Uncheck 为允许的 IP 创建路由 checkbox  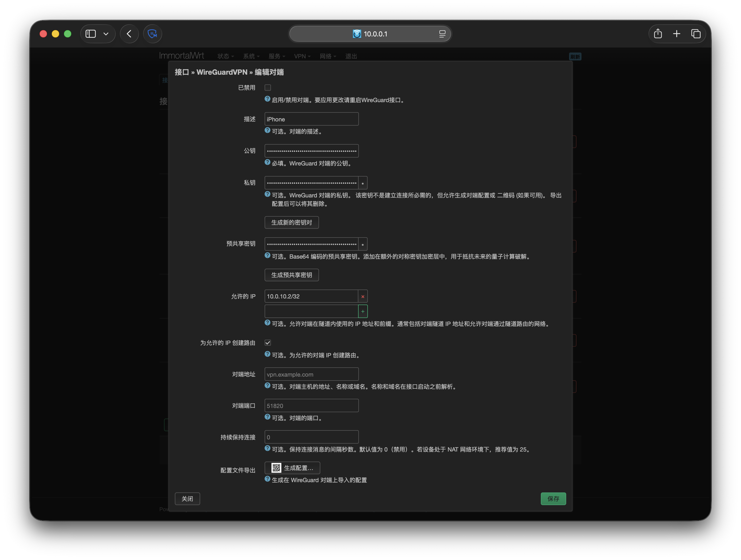(x=268, y=343)
